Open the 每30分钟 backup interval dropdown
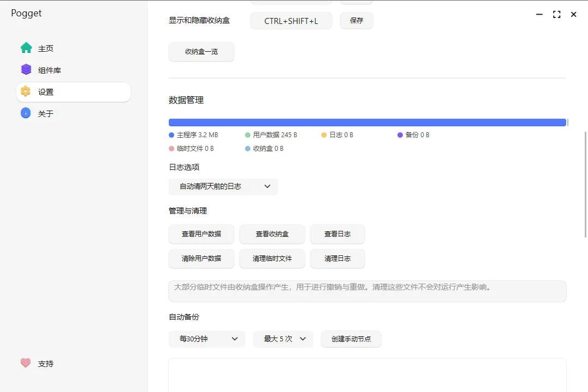This screenshot has width=588, height=392. (x=207, y=339)
